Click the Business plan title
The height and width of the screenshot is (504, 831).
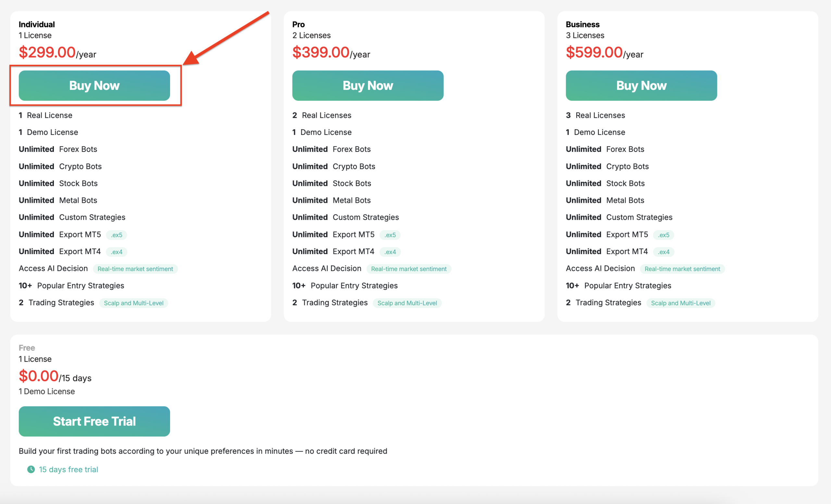pyautogui.click(x=582, y=24)
